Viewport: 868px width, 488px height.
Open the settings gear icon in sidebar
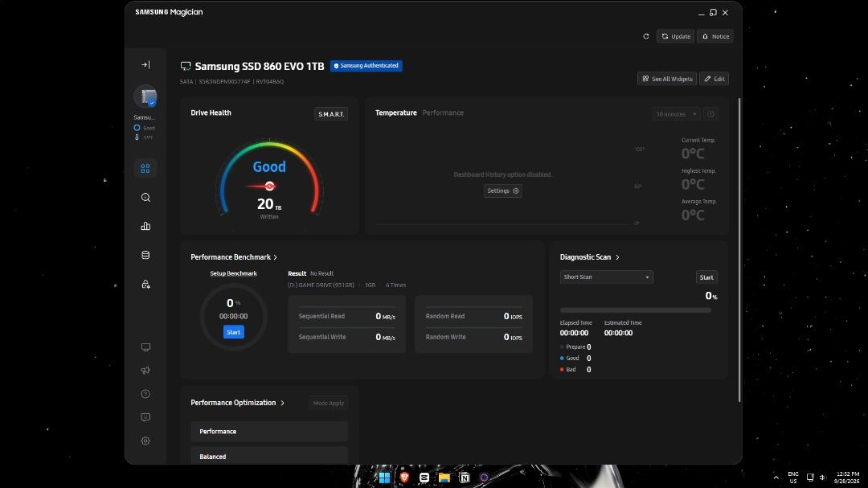click(x=145, y=441)
